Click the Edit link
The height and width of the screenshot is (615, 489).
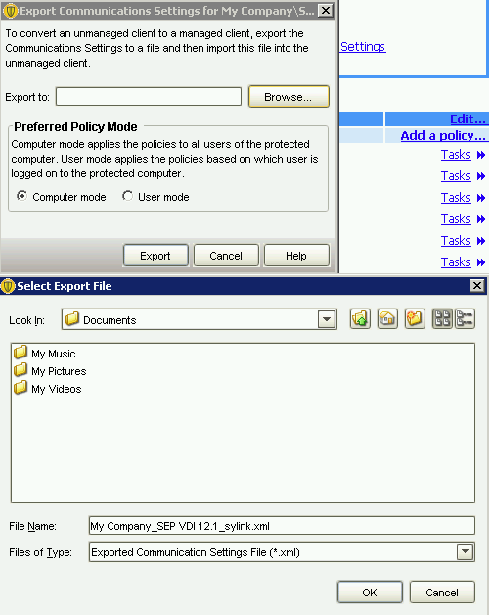point(467,119)
